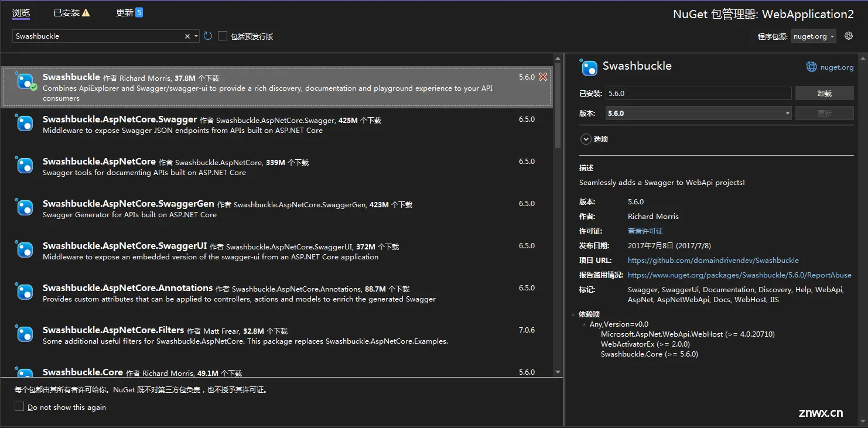
Task: Click the Swashbuckle.AspNetCore.Swagger package icon
Action: (23, 122)
